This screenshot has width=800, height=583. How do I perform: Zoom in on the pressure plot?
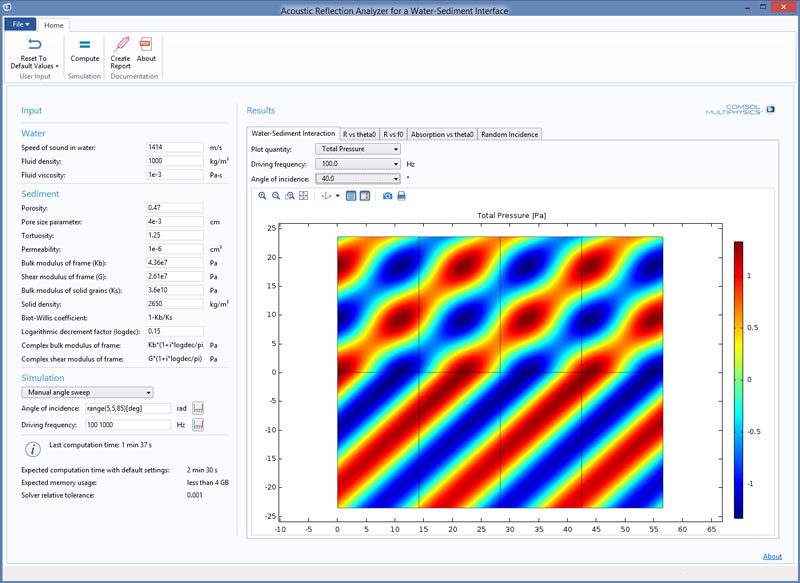[x=263, y=196]
